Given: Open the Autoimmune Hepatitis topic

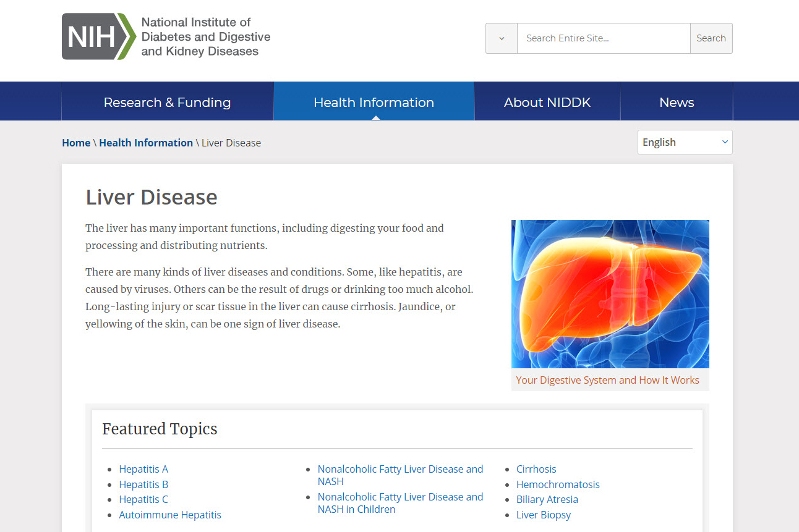Looking at the screenshot, I should click(170, 515).
